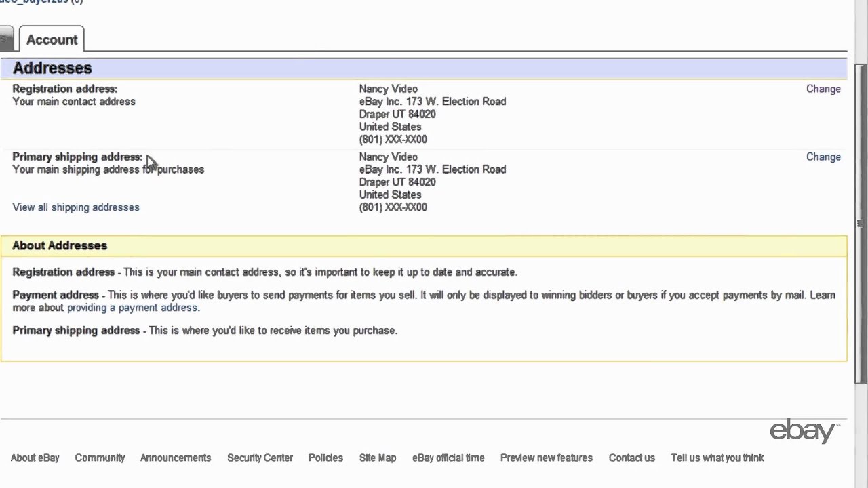Open Site Map footer link

[378, 457]
